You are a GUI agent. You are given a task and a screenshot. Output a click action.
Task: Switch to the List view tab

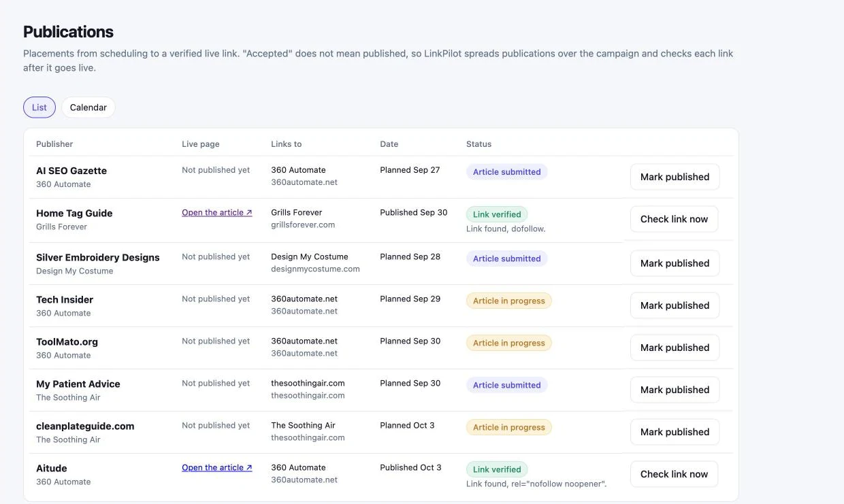click(x=39, y=107)
